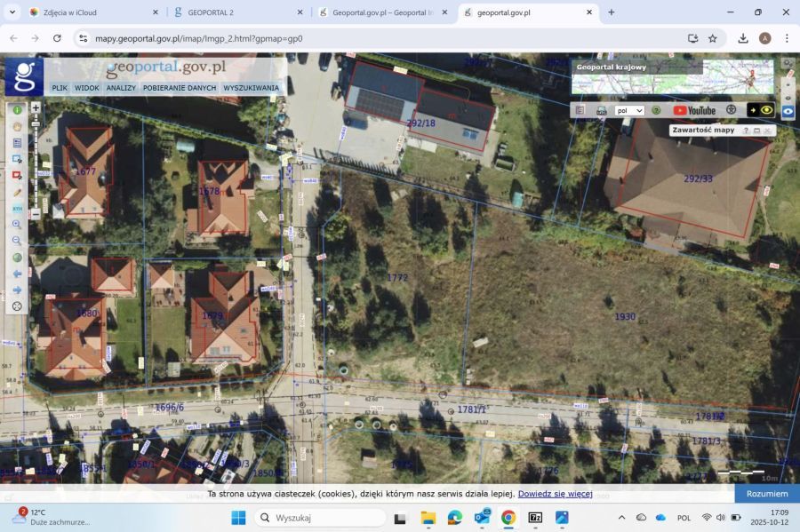Open the Chrome three-dot menu
800x532 pixels.
[787, 38]
